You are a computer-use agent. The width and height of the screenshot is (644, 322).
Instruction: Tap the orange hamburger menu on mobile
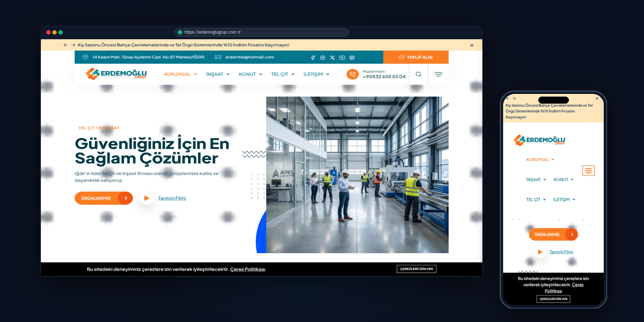pyautogui.click(x=588, y=171)
